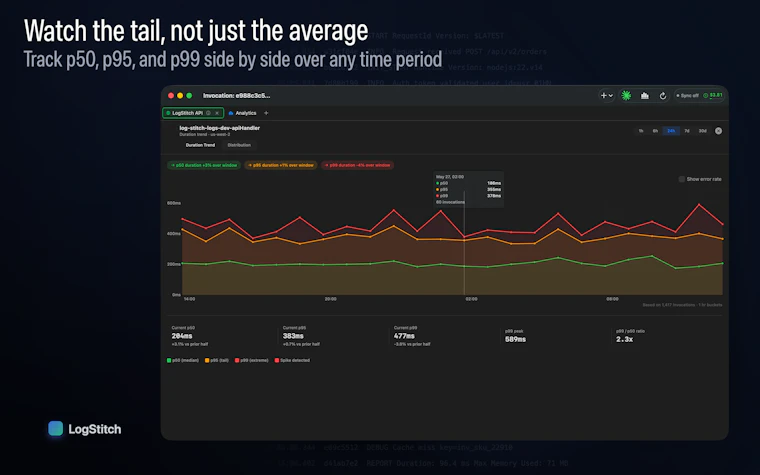Click the Invocation: e988c3c5... window title
Screen dimensions: 760x475
point(237,95)
